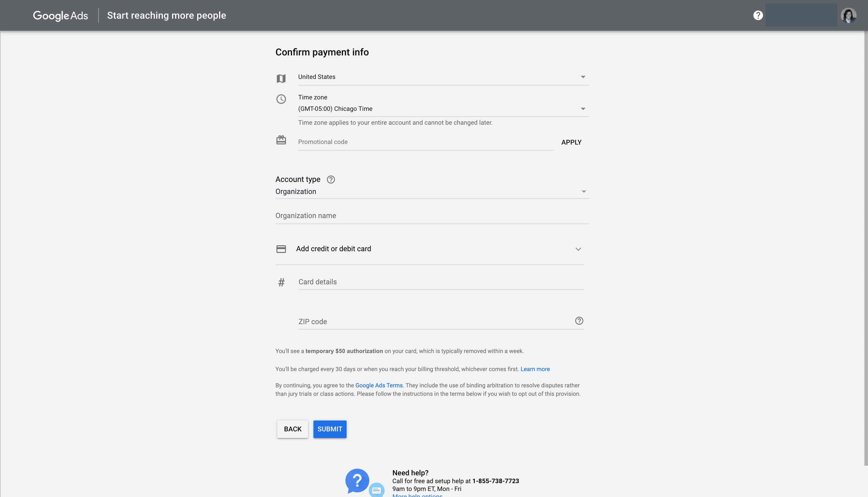
Task: Expand the Organization account type dropdown
Action: coord(583,191)
